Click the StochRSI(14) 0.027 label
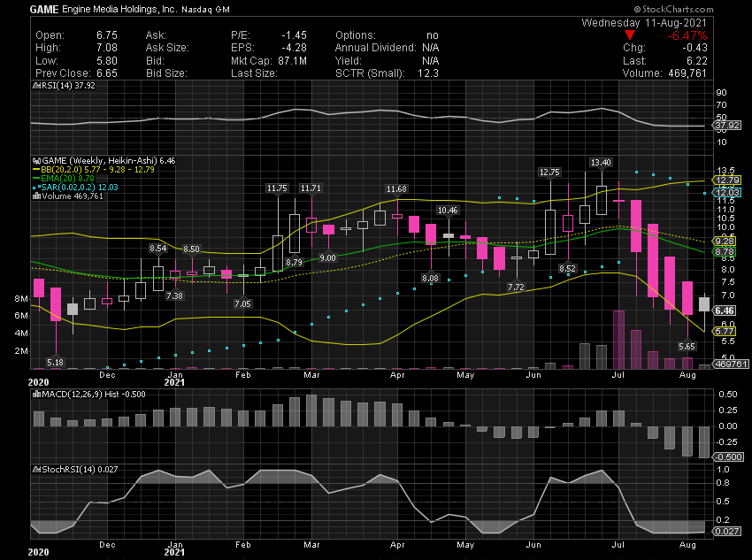The height and width of the screenshot is (560, 752). pos(80,470)
